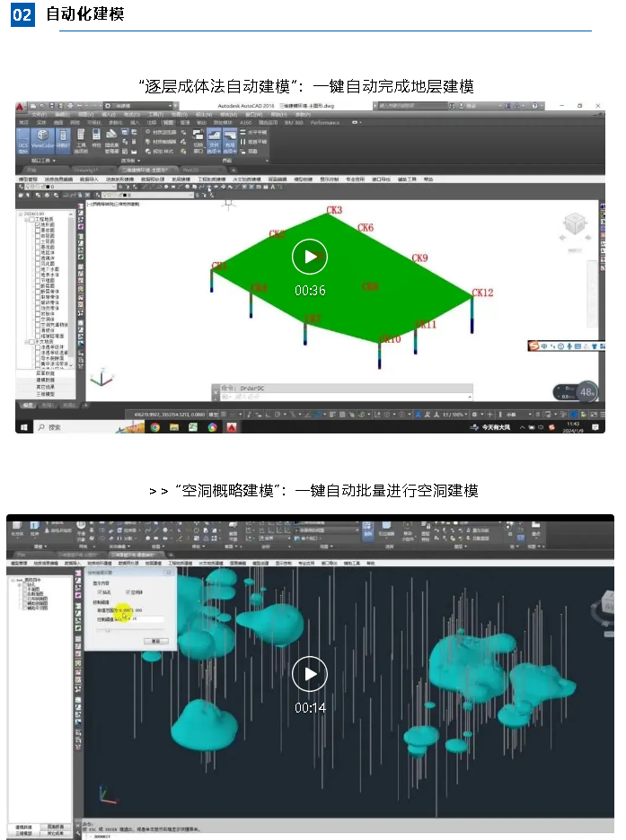626x840 pixels.
Task: Expand the 20240109 root tree node
Action: [x=20, y=213]
